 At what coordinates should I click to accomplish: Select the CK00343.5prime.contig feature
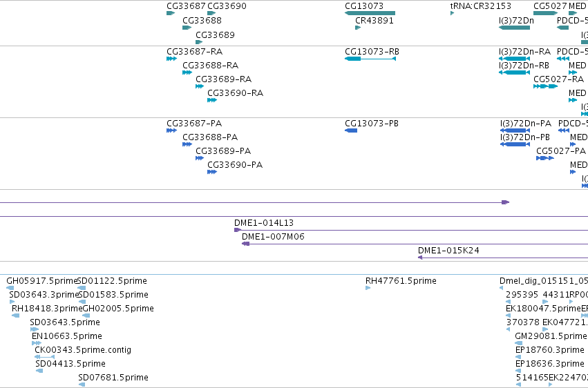(x=45, y=357)
